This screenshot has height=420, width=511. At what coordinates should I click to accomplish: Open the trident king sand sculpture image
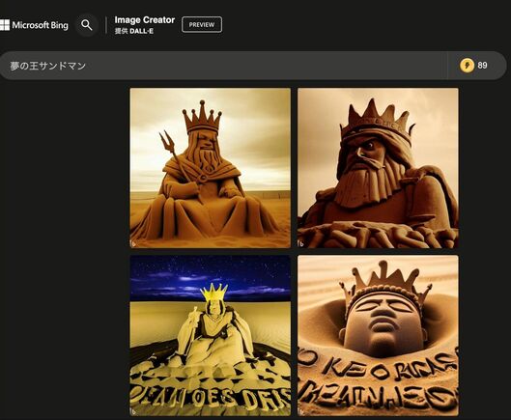211,168
